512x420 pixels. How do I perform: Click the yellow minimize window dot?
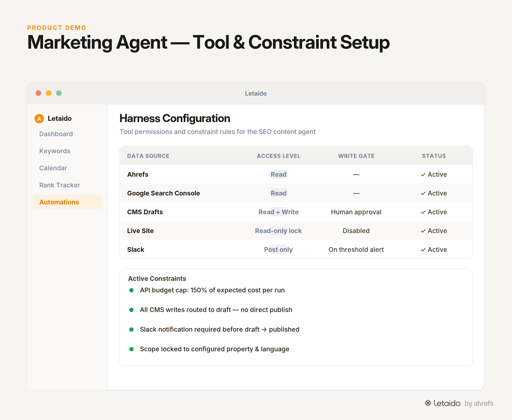(49, 93)
